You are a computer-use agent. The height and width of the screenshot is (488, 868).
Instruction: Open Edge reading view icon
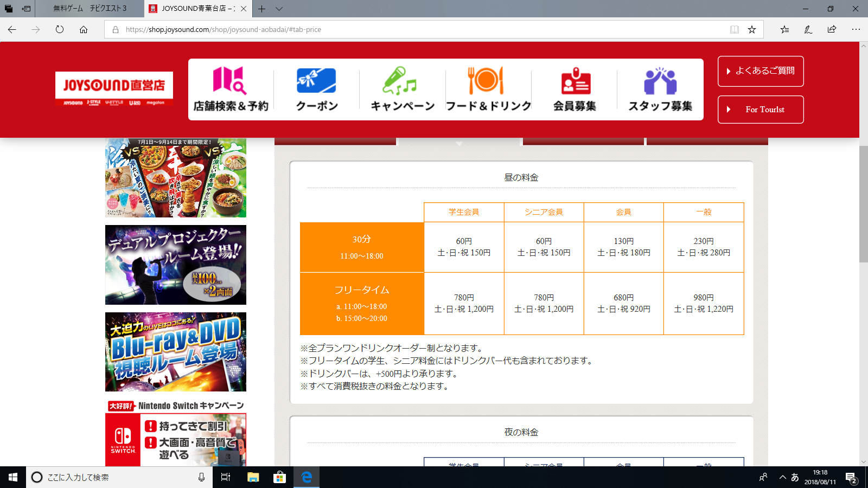(734, 30)
